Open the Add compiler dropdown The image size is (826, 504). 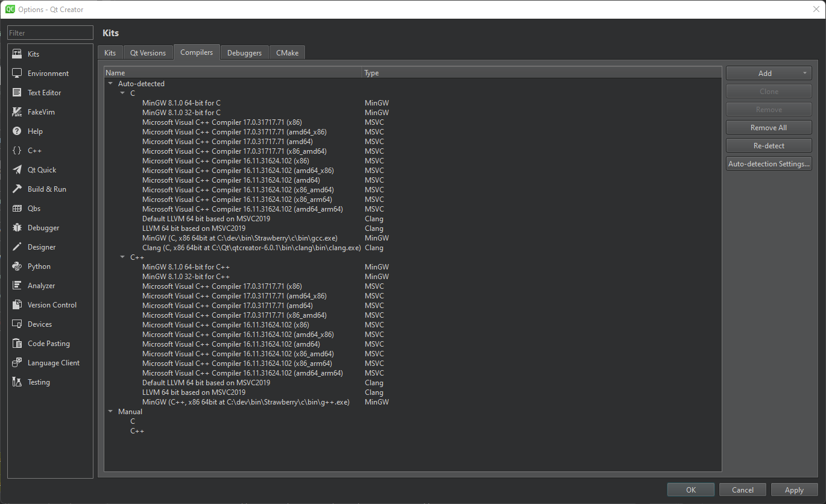[769, 73]
